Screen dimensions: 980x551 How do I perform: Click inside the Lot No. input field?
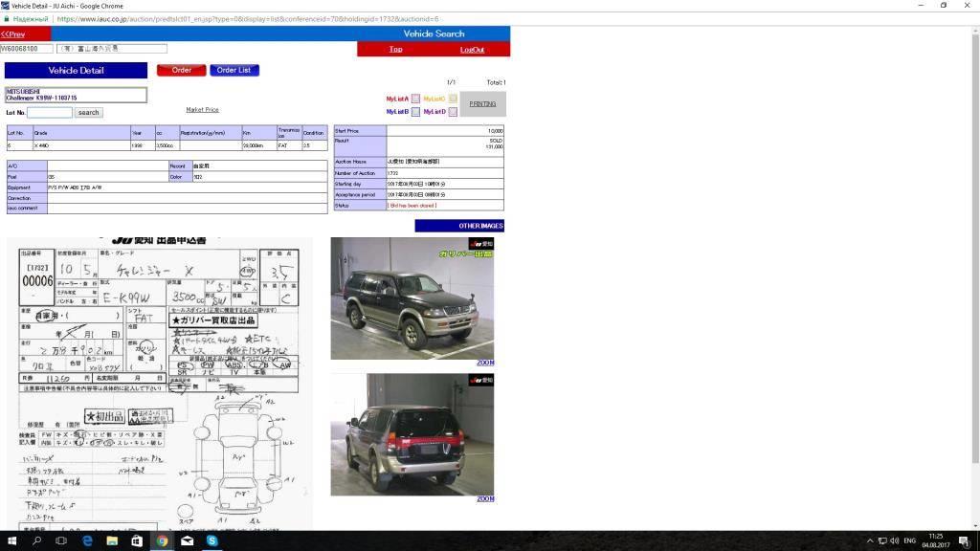click(50, 113)
